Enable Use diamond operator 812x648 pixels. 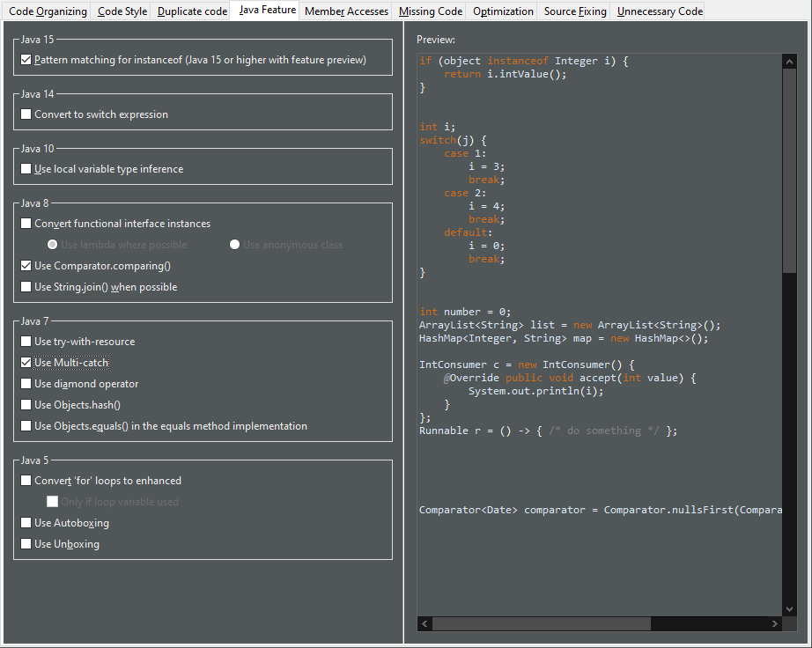click(26, 384)
